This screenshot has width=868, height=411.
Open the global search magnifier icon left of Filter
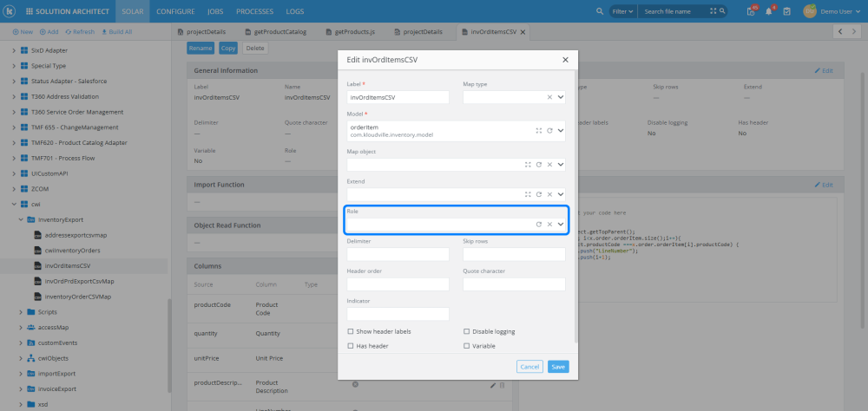click(x=600, y=11)
